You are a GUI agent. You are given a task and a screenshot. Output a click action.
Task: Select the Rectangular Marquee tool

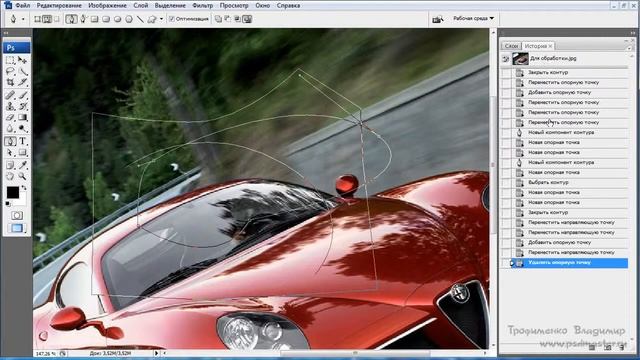10,60
